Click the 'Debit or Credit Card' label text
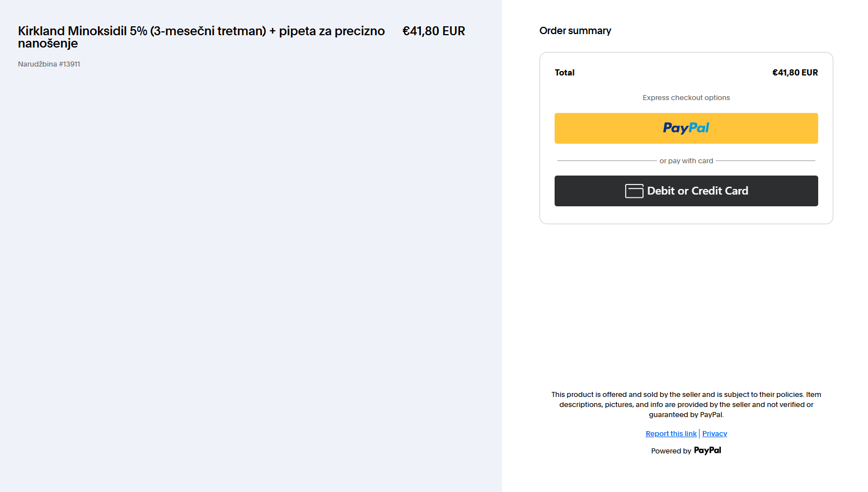Screen dimensions: 868x492 pyautogui.click(x=697, y=191)
